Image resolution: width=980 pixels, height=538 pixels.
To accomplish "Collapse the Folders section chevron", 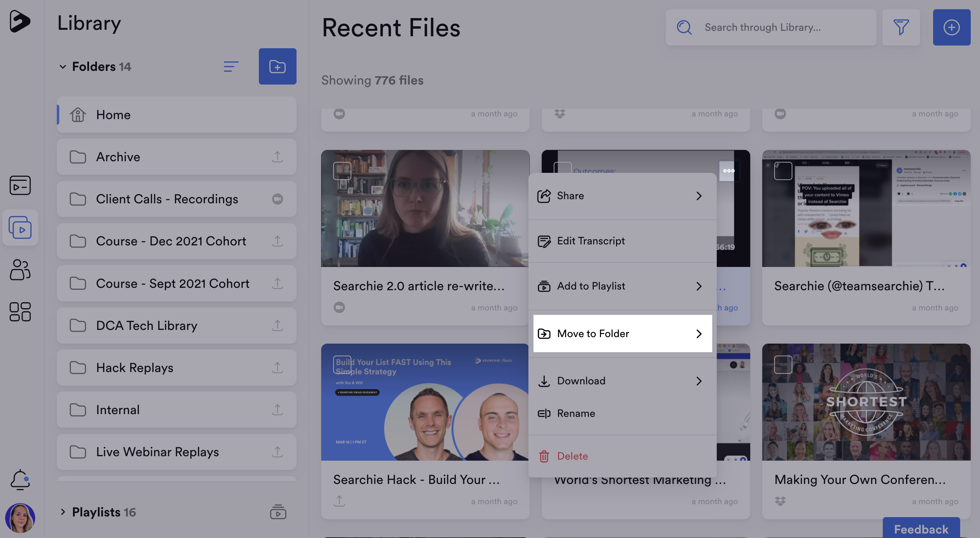I will tap(63, 67).
